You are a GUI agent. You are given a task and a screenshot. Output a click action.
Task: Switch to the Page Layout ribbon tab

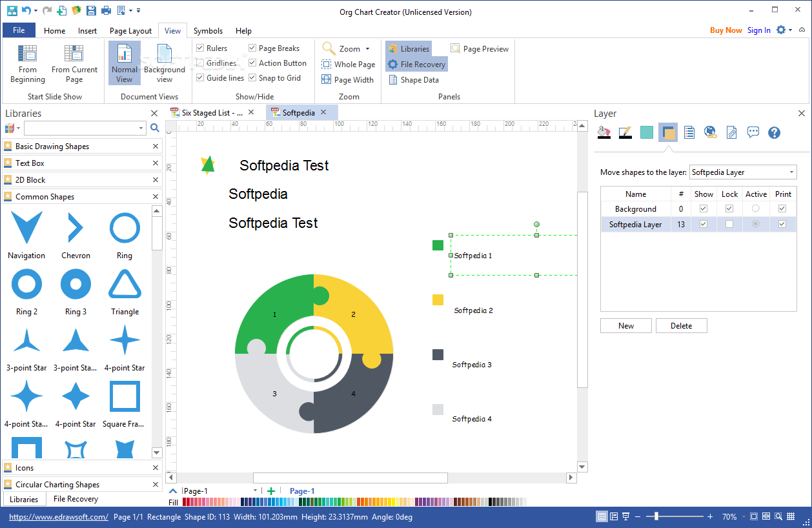tap(130, 30)
